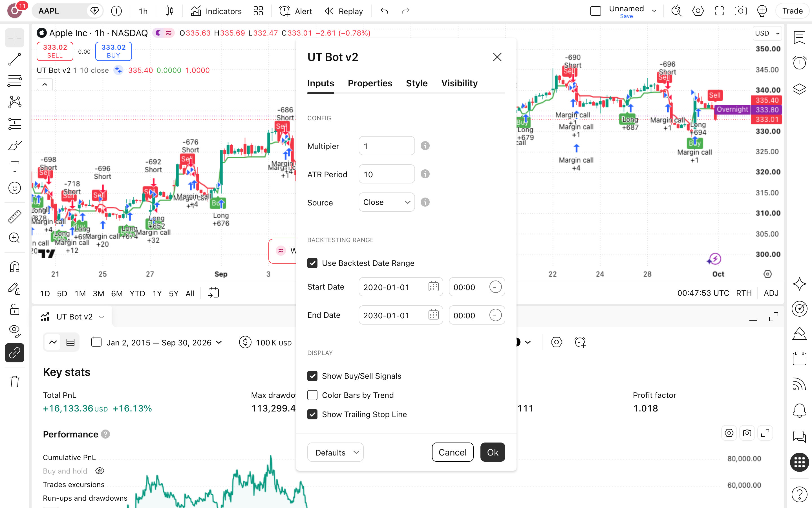Select the trend line drawing tool

tap(14, 60)
